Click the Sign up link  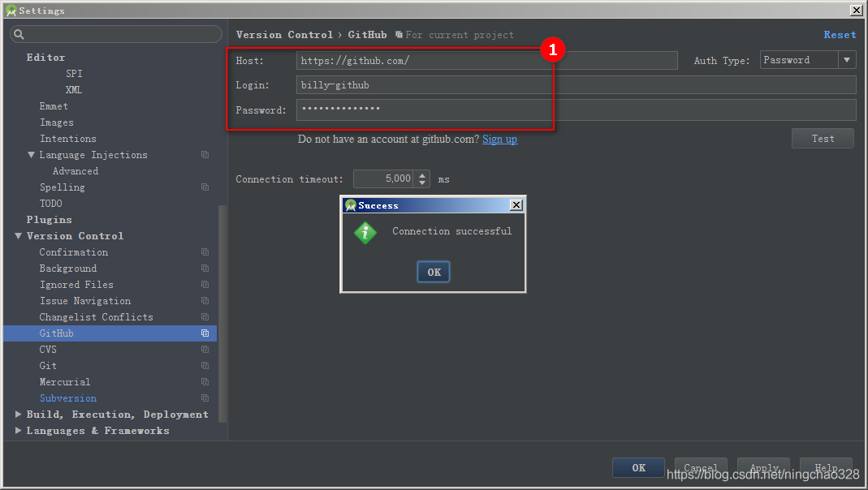click(x=500, y=140)
